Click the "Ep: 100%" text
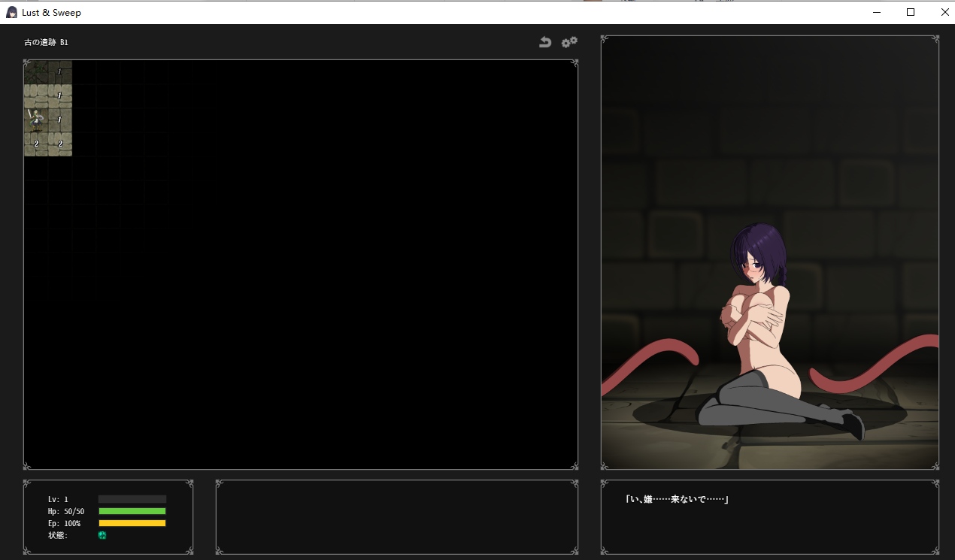This screenshot has height=560, width=955. tap(64, 523)
